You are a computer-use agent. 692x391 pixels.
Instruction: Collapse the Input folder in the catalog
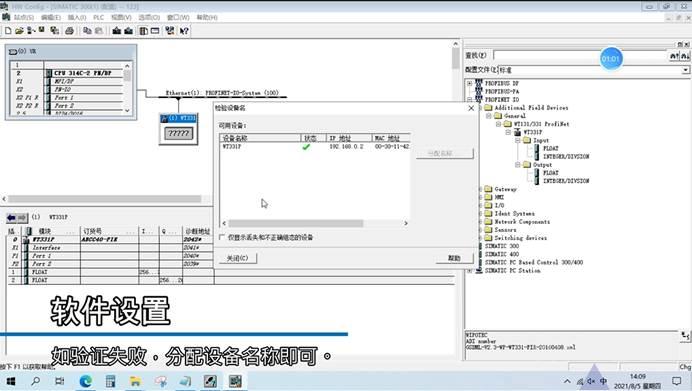point(518,140)
